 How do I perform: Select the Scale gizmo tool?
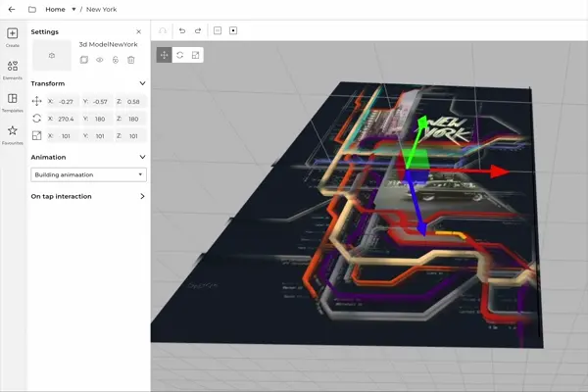pyautogui.click(x=196, y=55)
